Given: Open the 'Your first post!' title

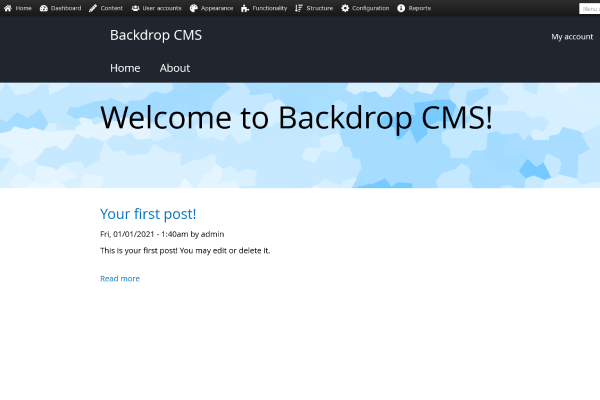Looking at the screenshot, I should (x=148, y=214).
